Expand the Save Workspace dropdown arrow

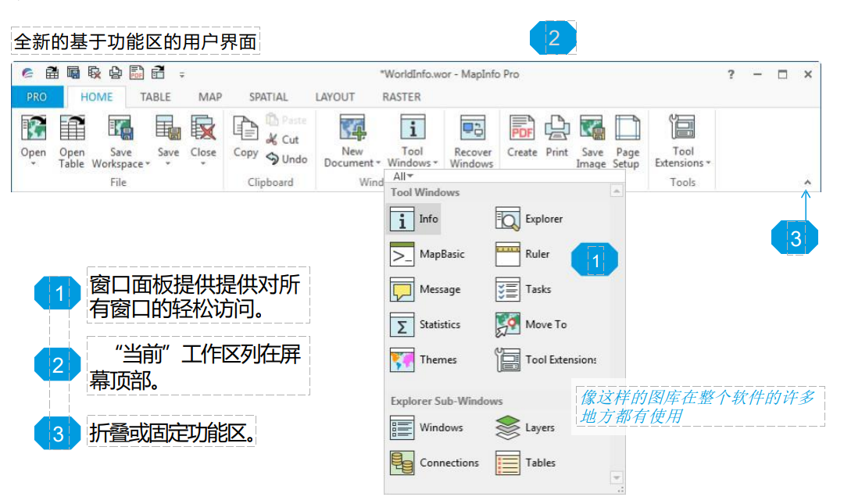tap(148, 164)
